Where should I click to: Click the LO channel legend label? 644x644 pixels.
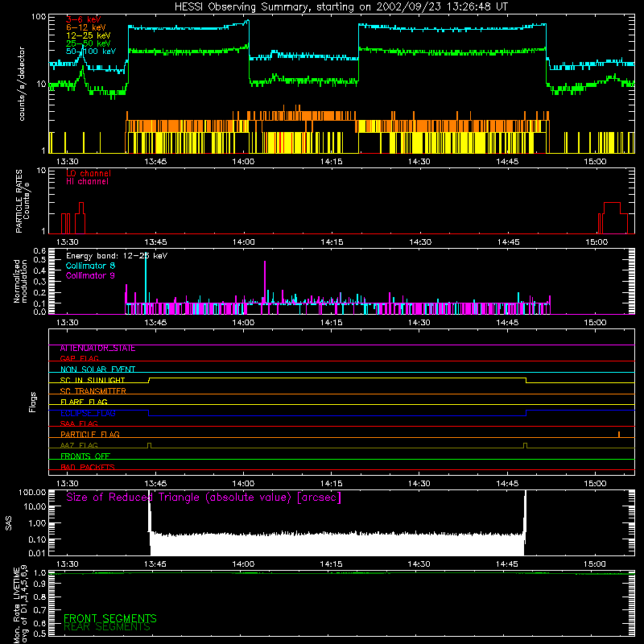coord(89,173)
